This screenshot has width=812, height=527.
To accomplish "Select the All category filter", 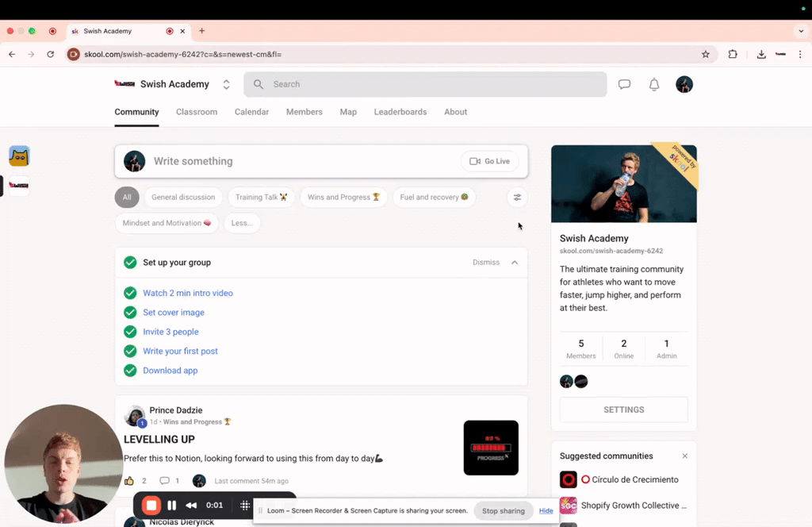I will click(127, 198).
